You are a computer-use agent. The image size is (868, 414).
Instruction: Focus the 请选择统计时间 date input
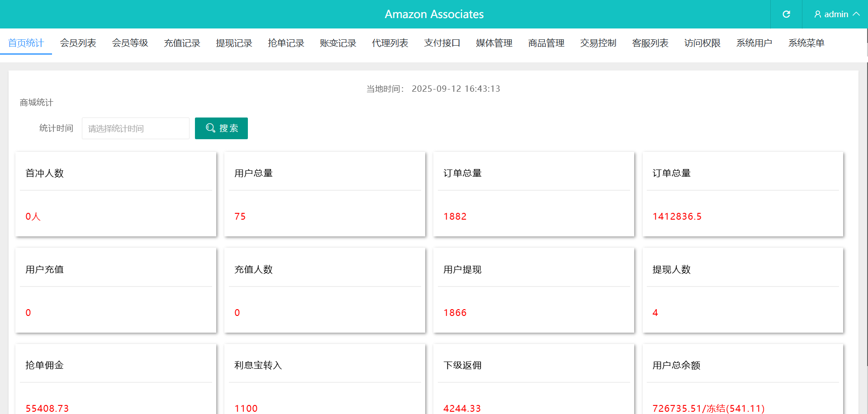click(x=135, y=128)
